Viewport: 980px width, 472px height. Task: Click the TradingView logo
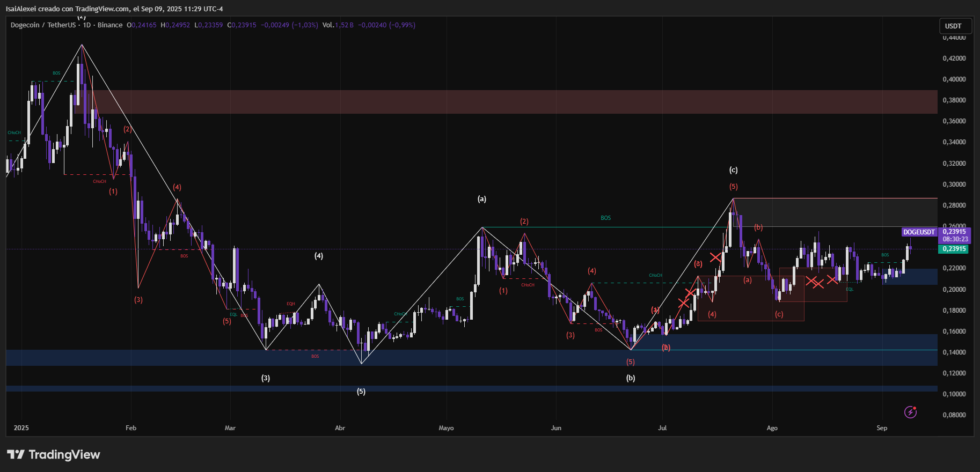54,455
